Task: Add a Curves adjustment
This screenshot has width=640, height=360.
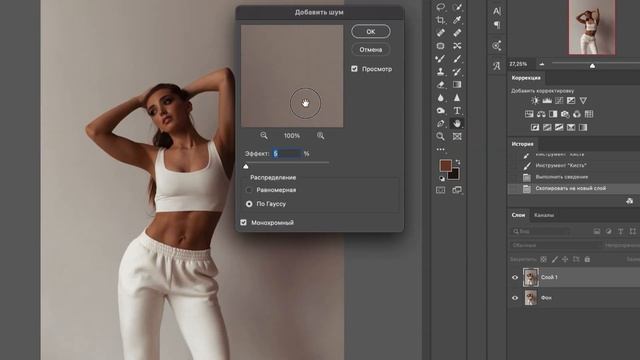Action: point(559,100)
